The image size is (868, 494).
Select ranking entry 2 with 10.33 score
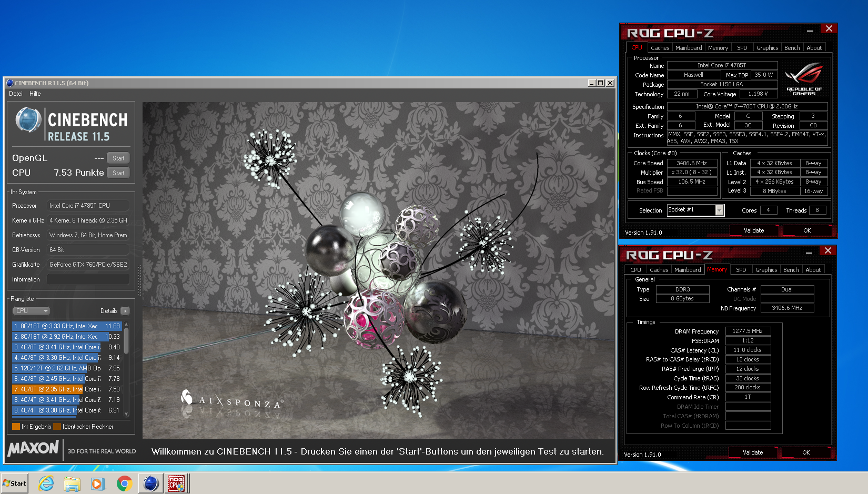(67, 337)
